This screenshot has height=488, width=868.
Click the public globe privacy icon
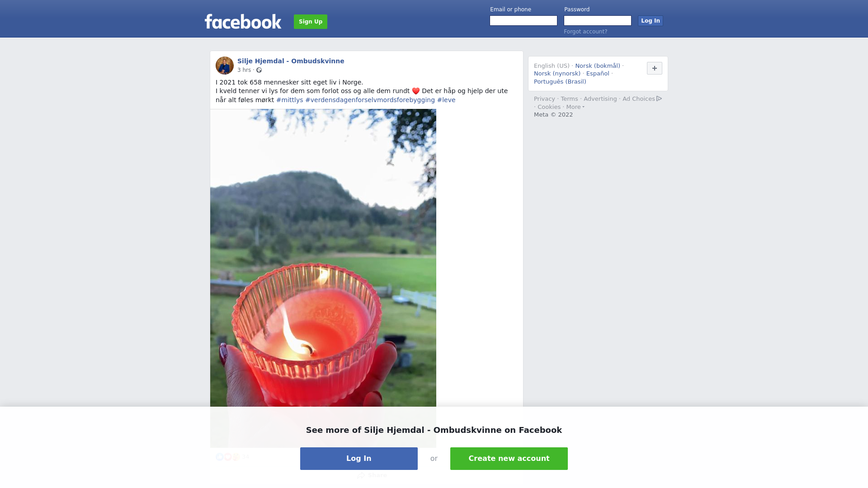[259, 70]
